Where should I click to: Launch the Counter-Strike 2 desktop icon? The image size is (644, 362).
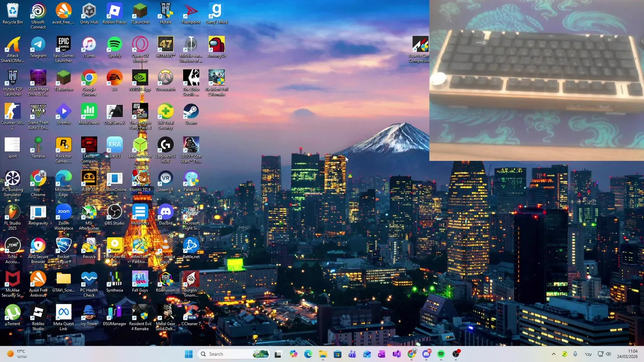(13, 117)
